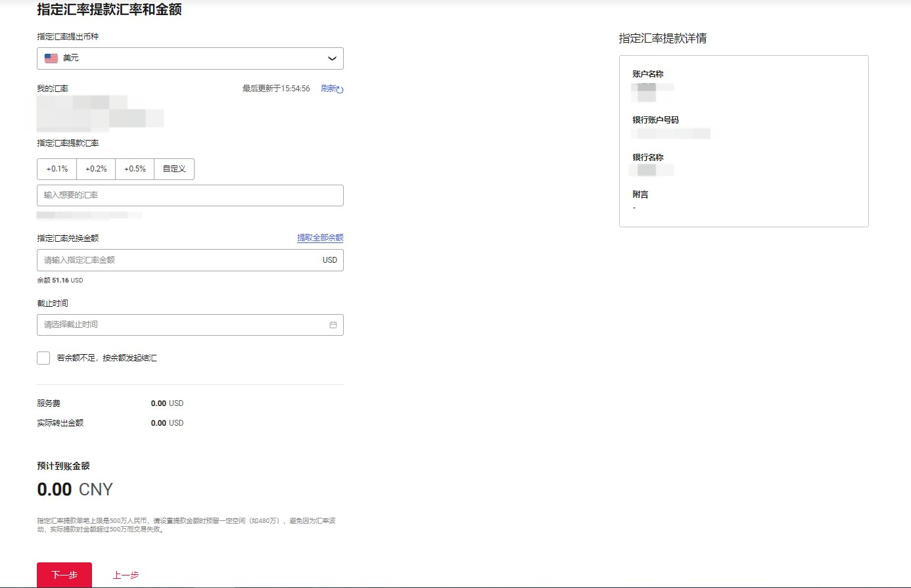The image size is (911, 588).
Task: Click the 提取全部余额 link
Action: (320, 238)
